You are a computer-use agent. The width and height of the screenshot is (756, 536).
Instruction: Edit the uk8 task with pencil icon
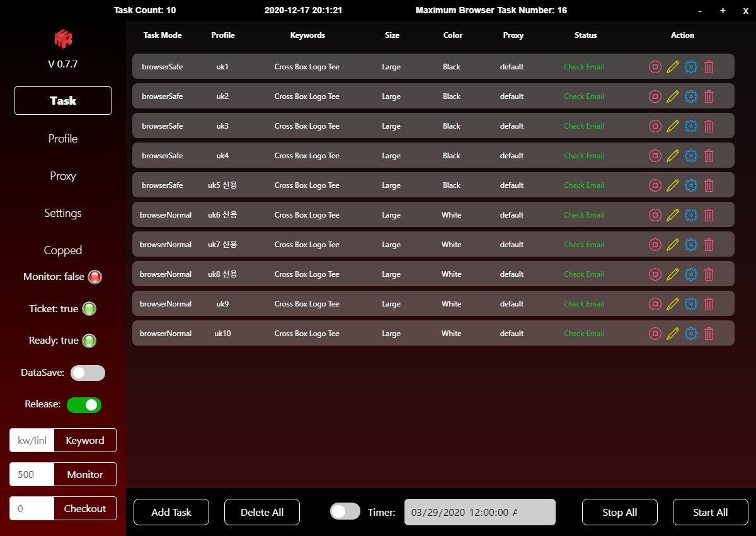coord(673,274)
